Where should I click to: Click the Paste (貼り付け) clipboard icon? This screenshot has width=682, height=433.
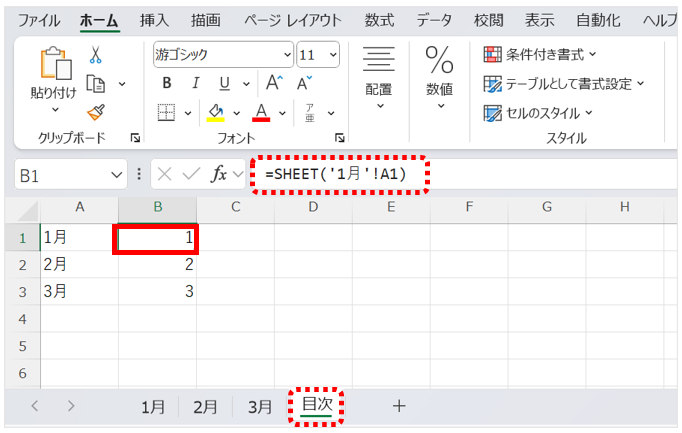56,63
